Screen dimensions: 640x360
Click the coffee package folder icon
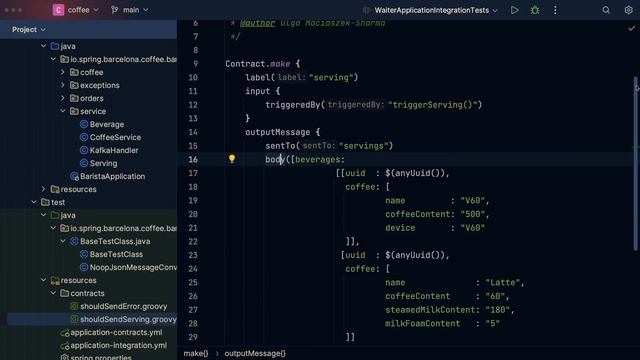(74, 72)
